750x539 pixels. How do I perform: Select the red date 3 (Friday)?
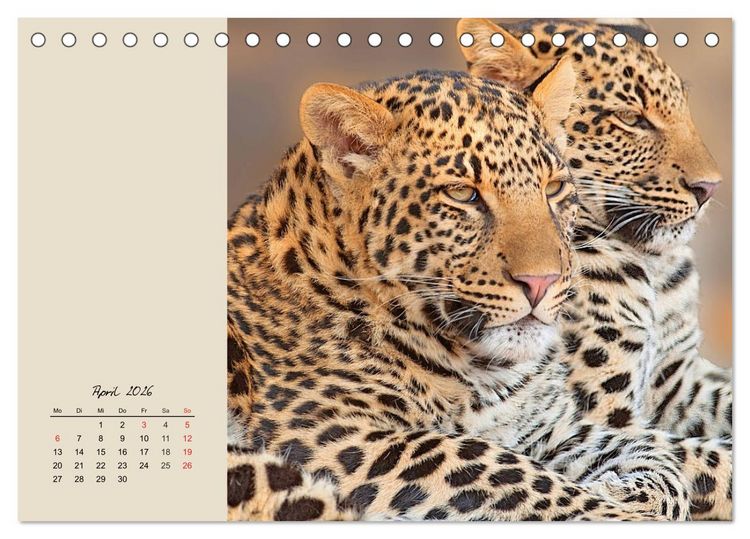point(144,425)
